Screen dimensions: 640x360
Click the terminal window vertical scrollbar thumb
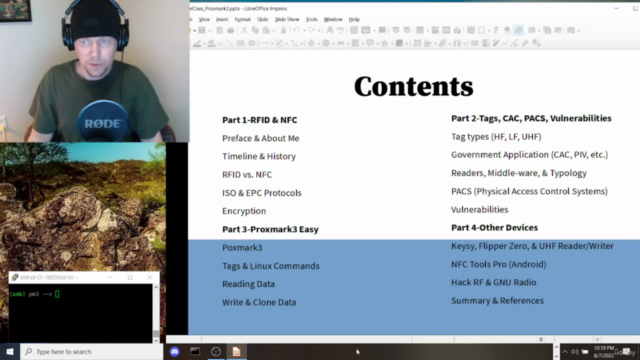point(156,333)
